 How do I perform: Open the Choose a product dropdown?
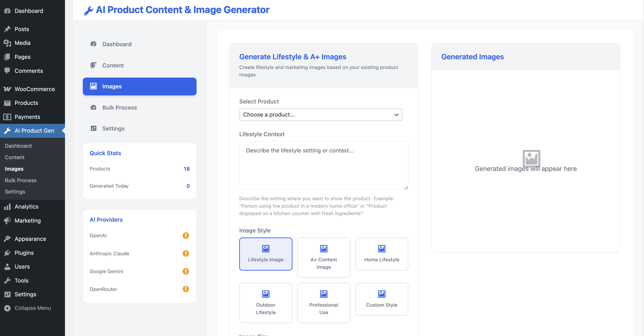pyautogui.click(x=320, y=115)
